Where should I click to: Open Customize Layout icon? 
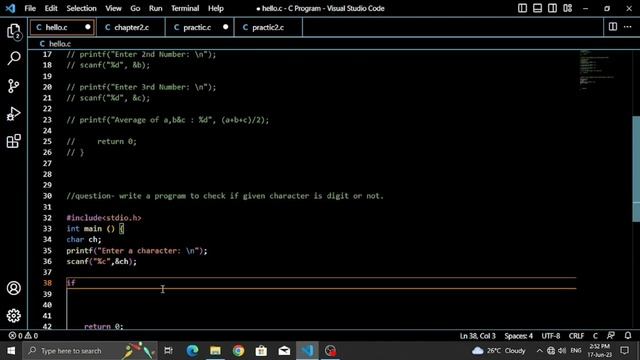[x=567, y=8]
